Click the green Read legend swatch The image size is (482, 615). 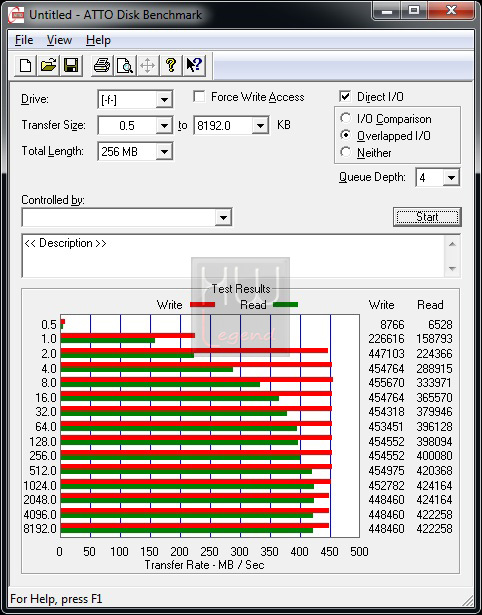click(x=286, y=305)
